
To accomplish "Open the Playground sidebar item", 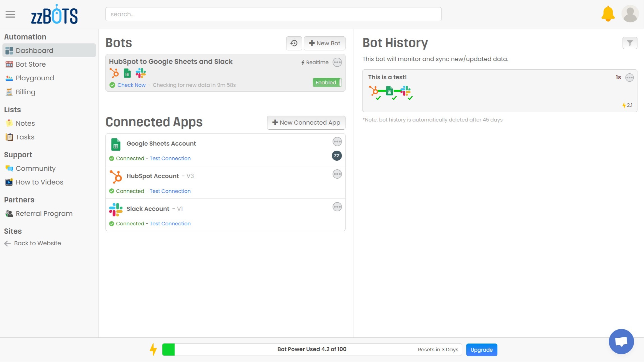I will point(35,78).
